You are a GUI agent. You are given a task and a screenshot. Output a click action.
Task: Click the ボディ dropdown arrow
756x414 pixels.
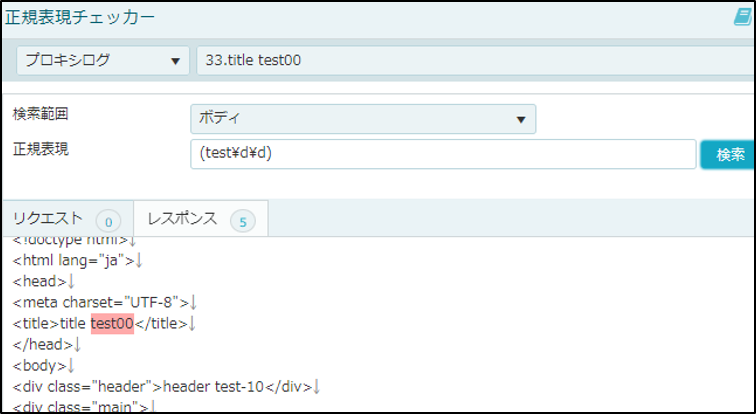coord(521,120)
